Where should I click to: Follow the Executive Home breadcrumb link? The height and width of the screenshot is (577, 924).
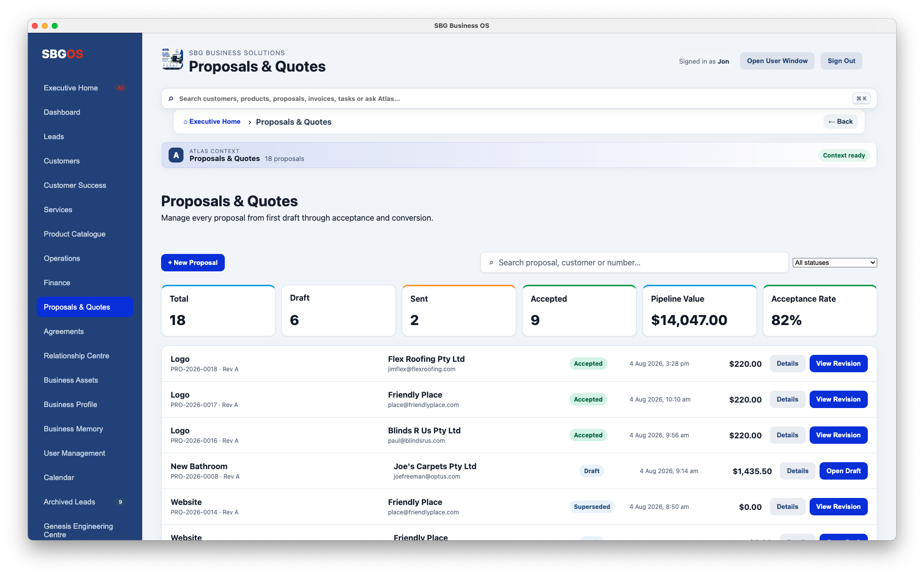[x=212, y=122]
